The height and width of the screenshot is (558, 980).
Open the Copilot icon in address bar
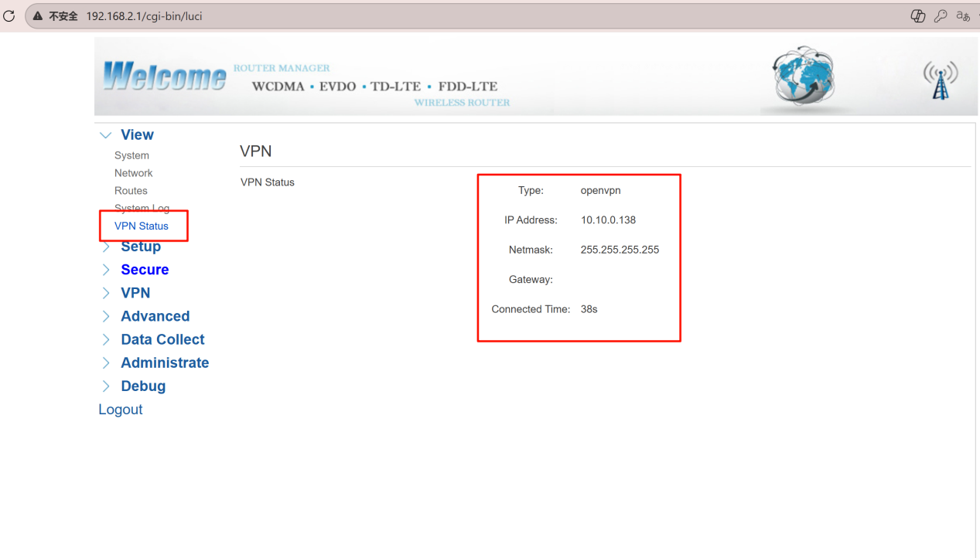tap(918, 16)
